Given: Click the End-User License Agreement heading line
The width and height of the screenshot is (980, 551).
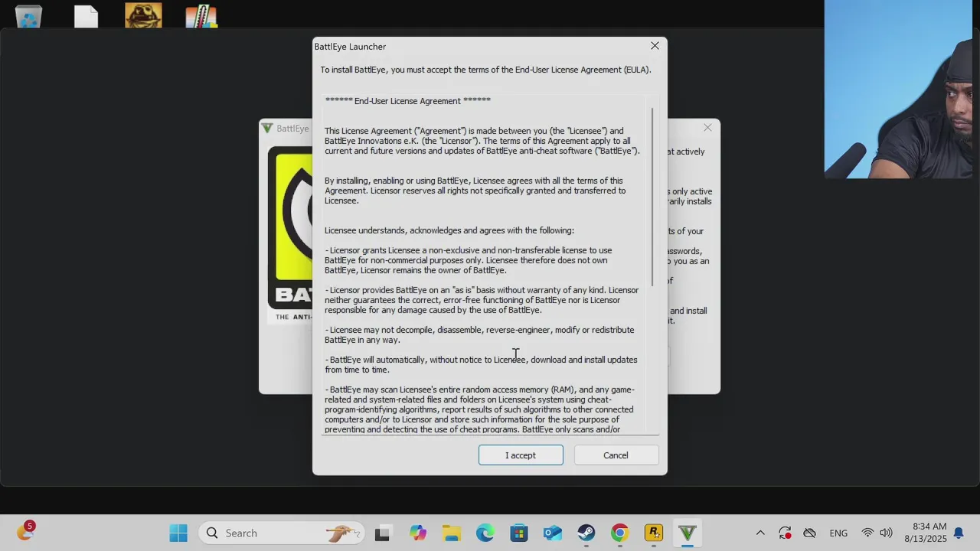Looking at the screenshot, I should click(x=408, y=101).
